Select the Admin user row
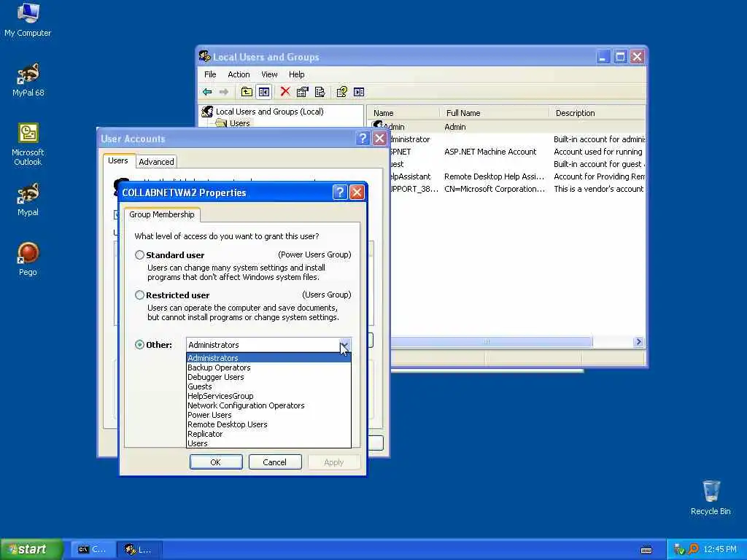The image size is (747, 560). click(507, 127)
